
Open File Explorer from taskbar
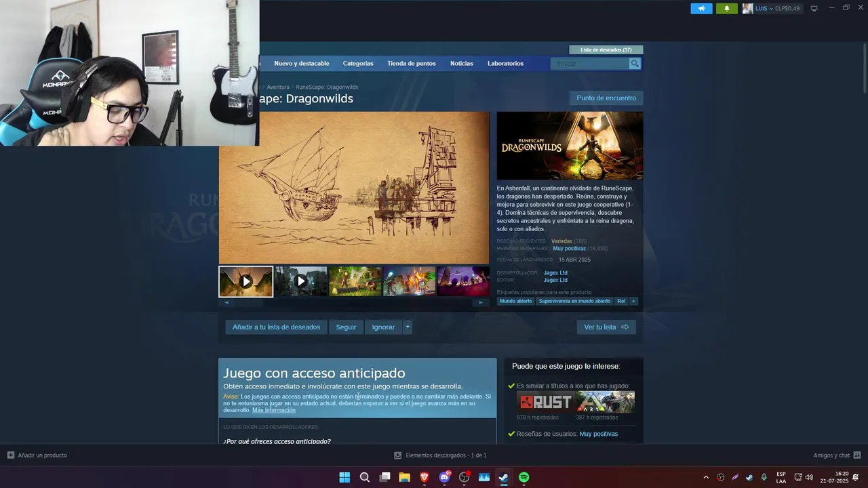coord(404,477)
